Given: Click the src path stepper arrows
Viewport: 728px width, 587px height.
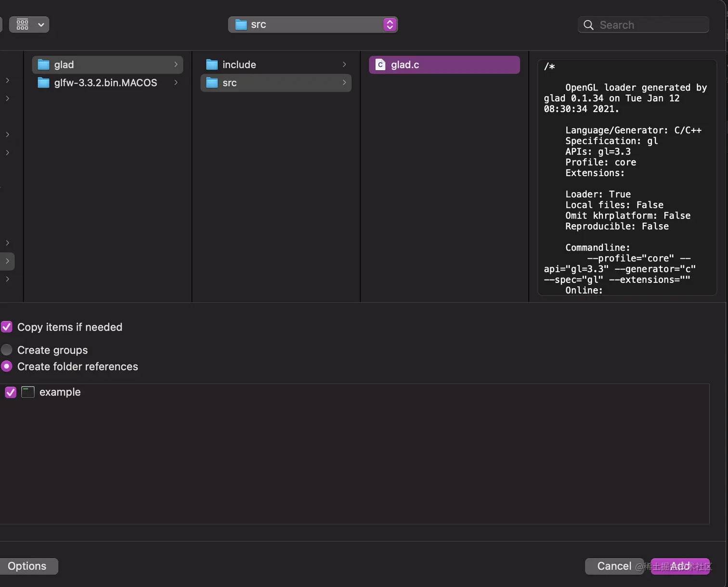Looking at the screenshot, I should pos(390,25).
